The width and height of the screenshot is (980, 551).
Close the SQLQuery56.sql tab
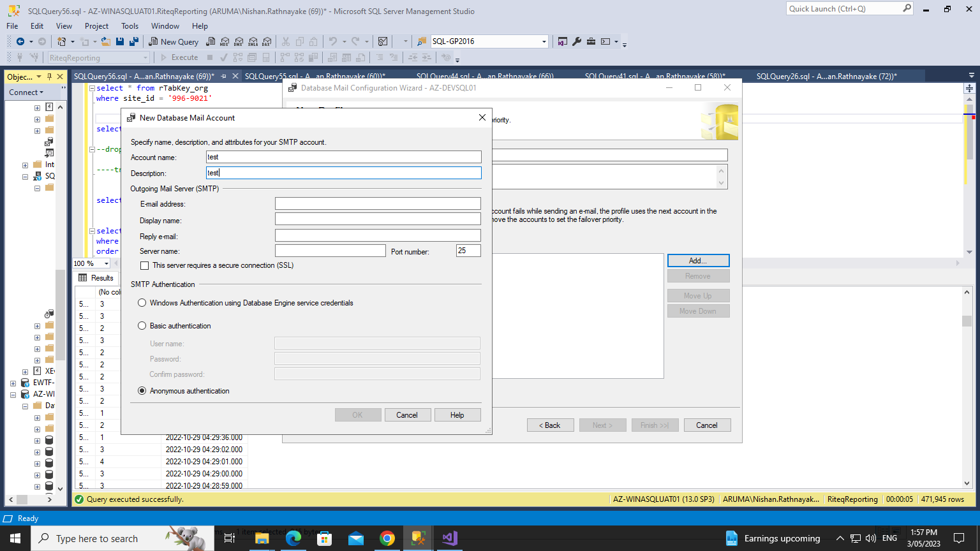(x=235, y=77)
